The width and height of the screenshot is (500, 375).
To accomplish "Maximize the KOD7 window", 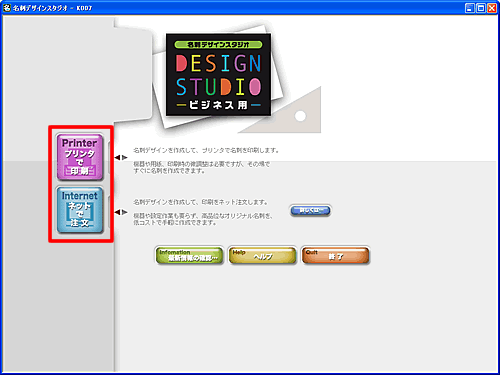I will click(x=481, y=8).
